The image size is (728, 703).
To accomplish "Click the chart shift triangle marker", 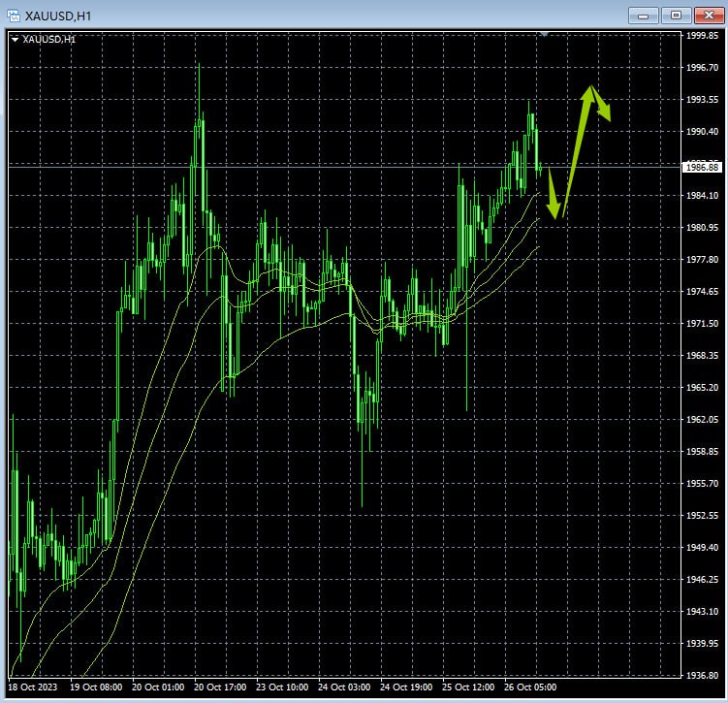I will click(x=545, y=34).
